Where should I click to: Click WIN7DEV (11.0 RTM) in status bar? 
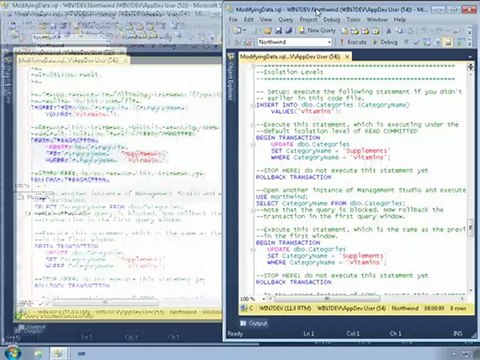tap(285, 308)
